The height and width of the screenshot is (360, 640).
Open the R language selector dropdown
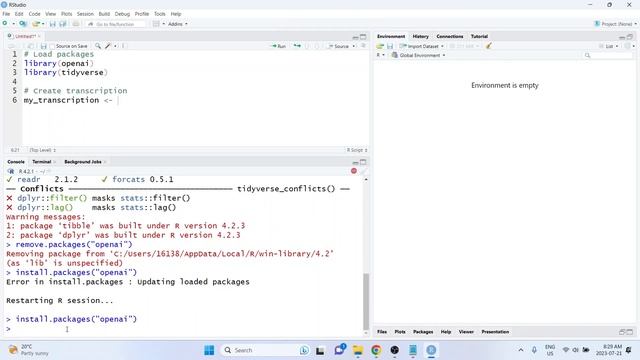coord(380,55)
